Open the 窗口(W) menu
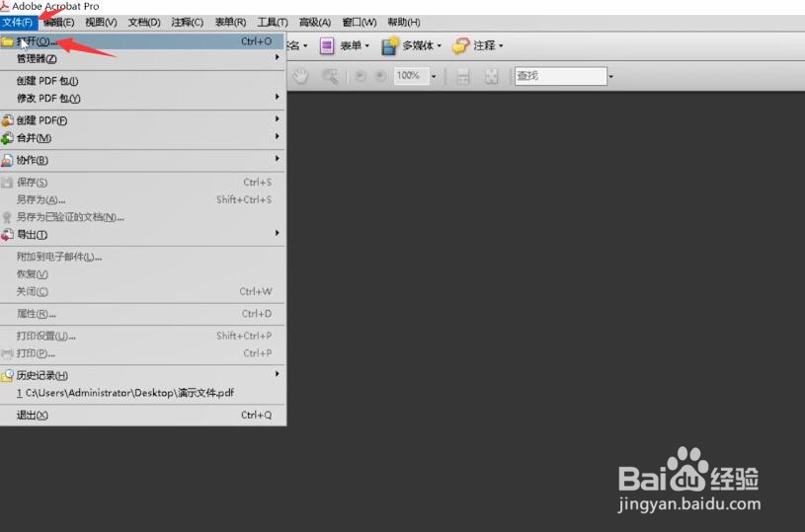 pyautogui.click(x=360, y=22)
